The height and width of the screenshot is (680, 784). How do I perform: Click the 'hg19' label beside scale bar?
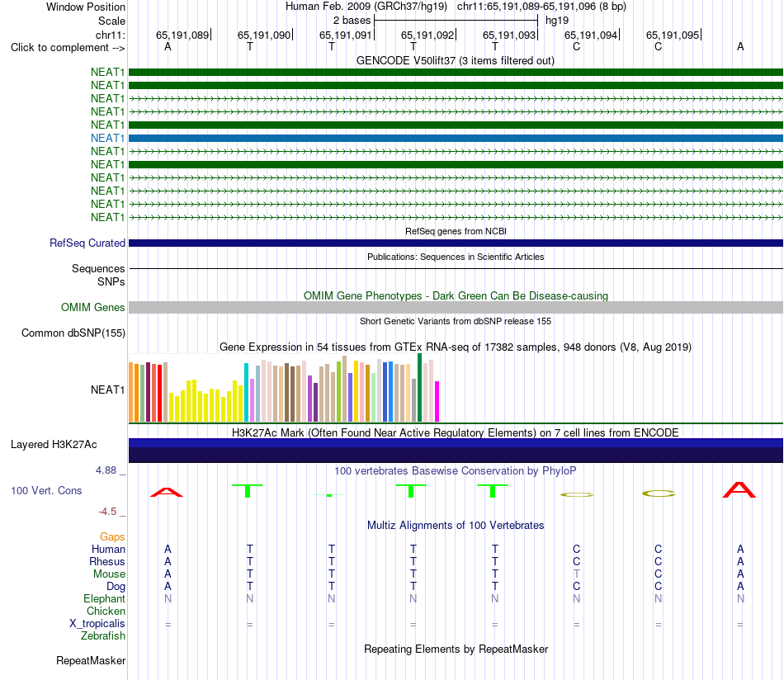point(557,21)
